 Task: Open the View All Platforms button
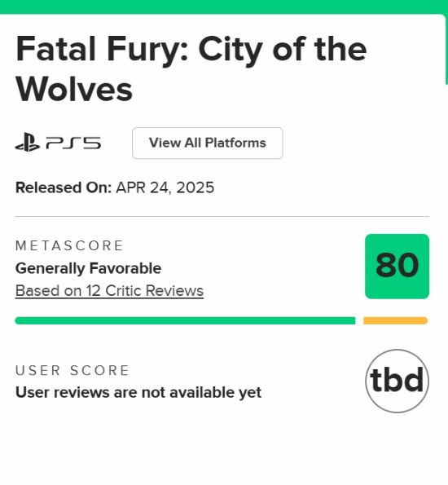pyautogui.click(x=208, y=143)
